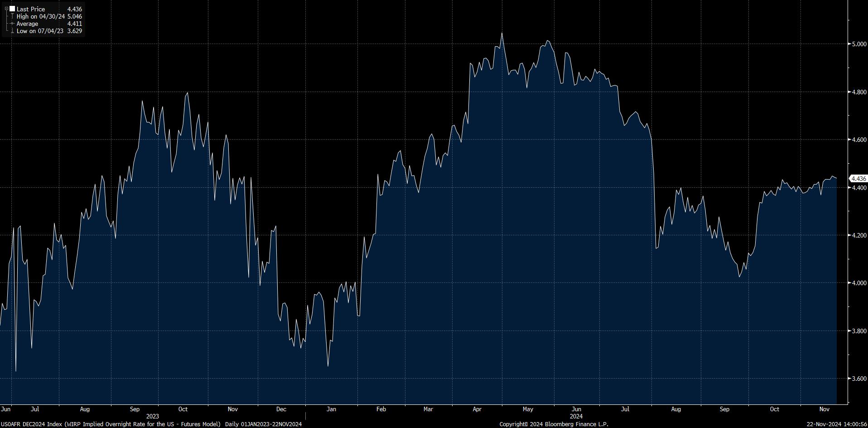Click the 4.400 y-axis label
Screen dimensions: 868x428
[859, 188]
